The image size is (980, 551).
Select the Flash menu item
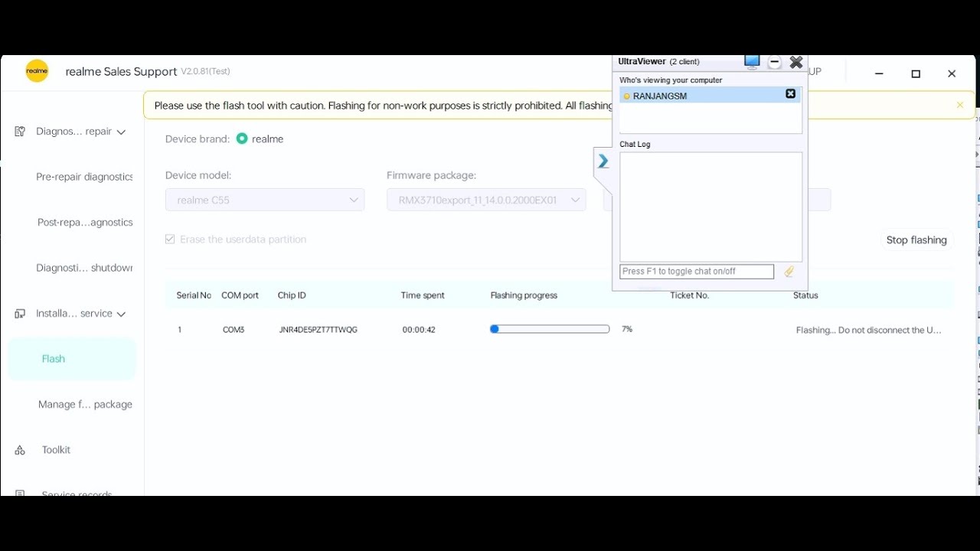tap(72, 359)
